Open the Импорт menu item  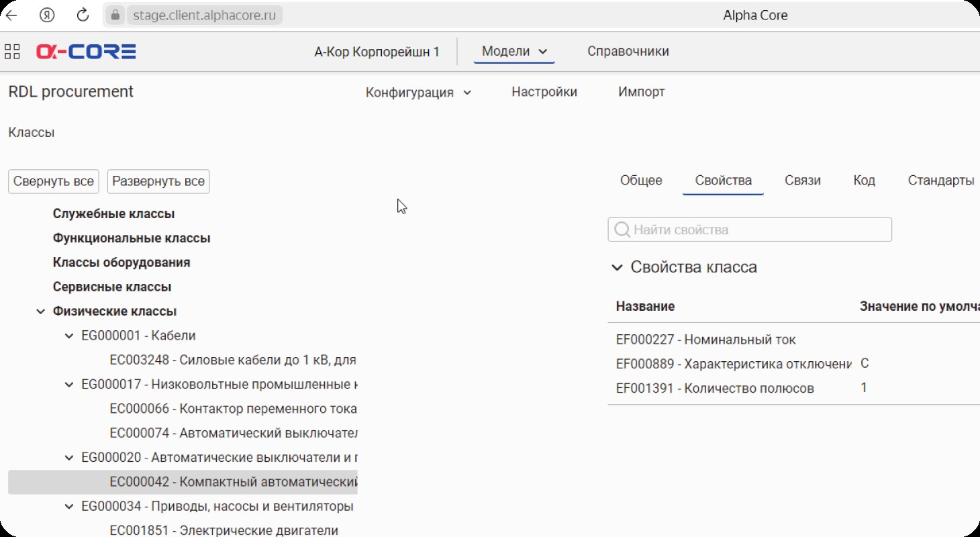pyautogui.click(x=641, y=92)
